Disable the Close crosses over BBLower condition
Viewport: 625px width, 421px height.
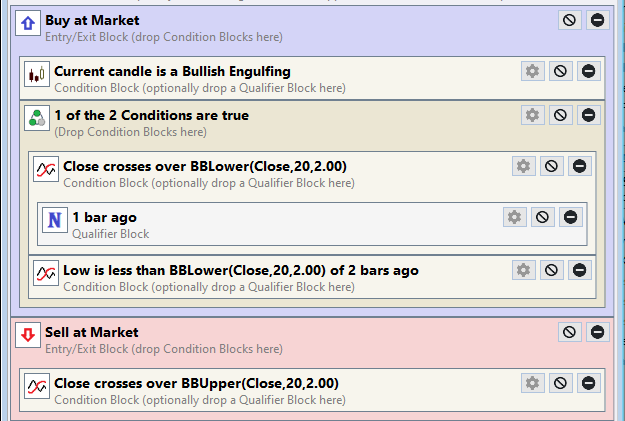(551, 166)
